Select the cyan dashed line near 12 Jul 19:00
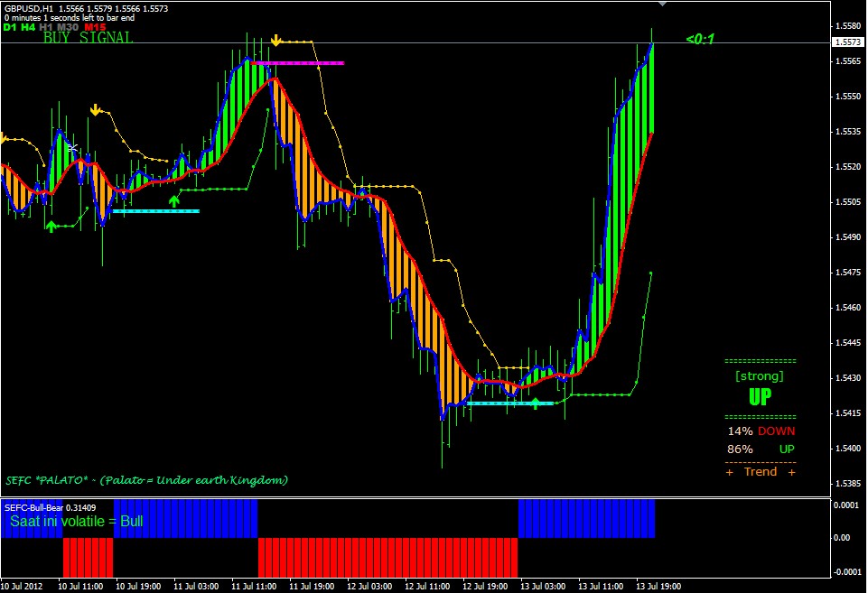The height and width of the screenshot is (593, 868). tap(510, 403)
